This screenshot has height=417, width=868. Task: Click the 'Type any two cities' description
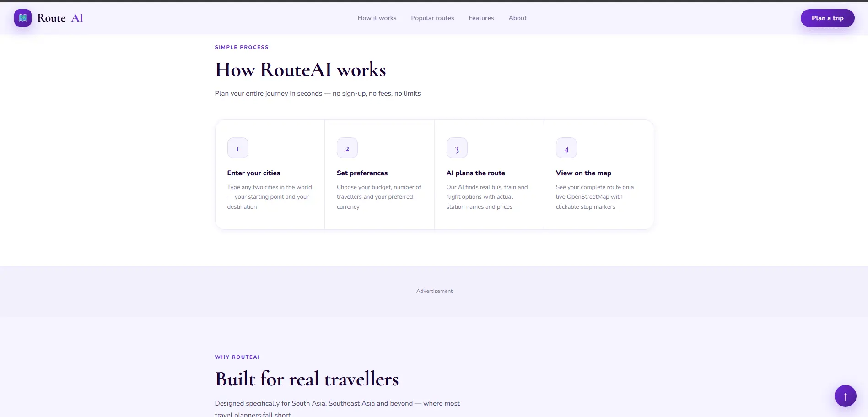270,197
